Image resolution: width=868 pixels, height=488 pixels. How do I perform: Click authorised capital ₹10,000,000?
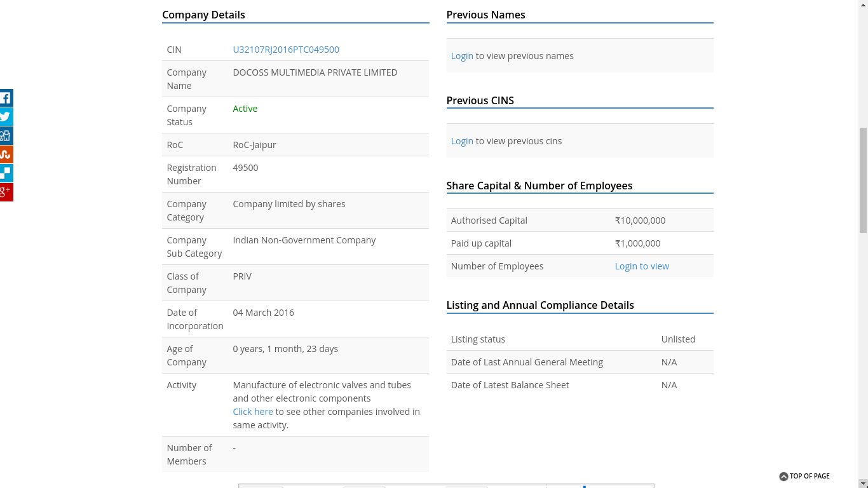[640, 220]
